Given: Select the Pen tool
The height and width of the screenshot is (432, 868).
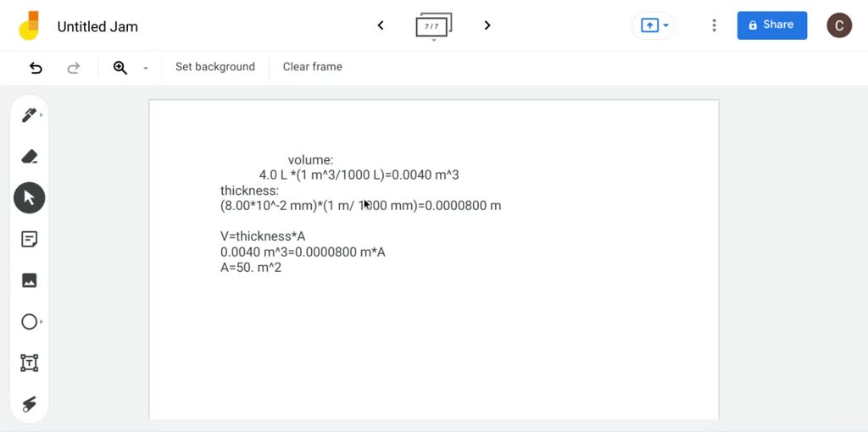Looking at the screenshot, I should coord(29,115).
